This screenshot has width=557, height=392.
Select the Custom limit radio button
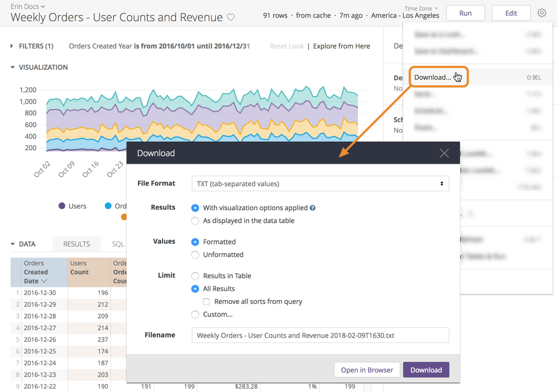click(x=195, y=314)
